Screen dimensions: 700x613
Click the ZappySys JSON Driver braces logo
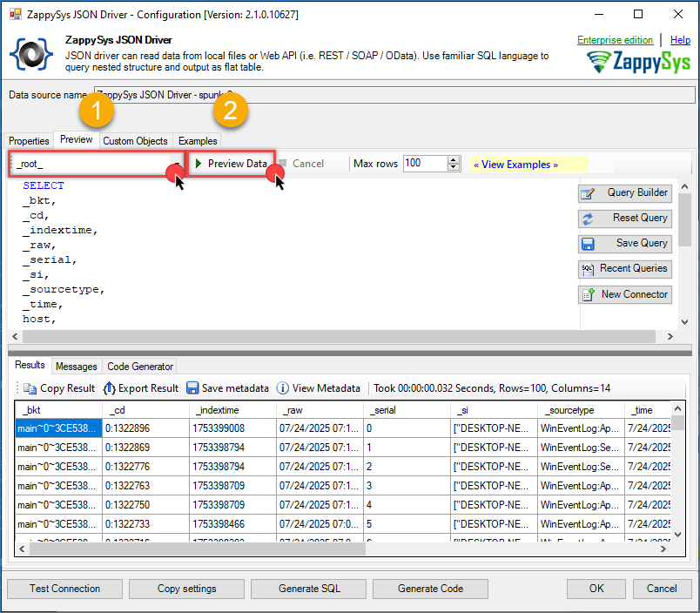tap(31, 55)
